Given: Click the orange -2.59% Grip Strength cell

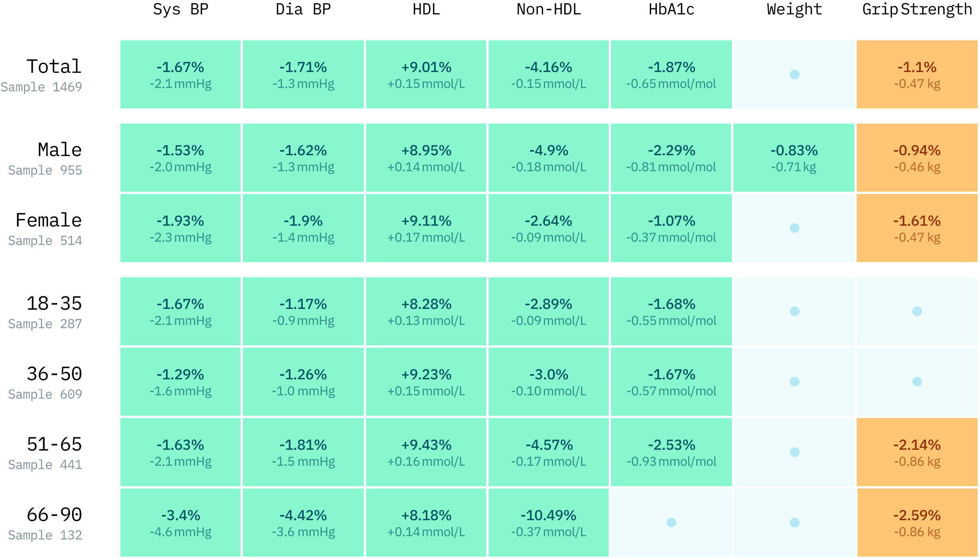Looking at the screenshot, I should (x=917, y=523).
